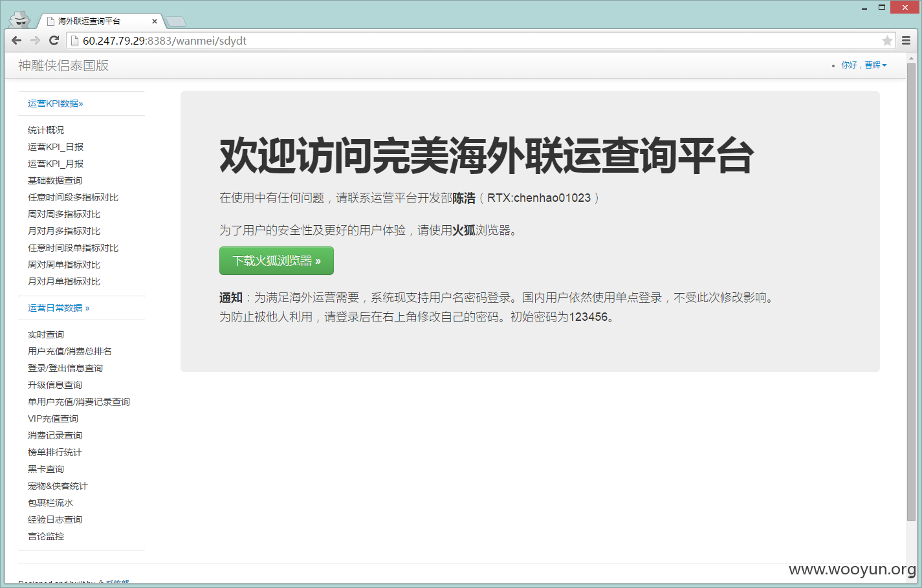Bookmark page with star icon
Image resolution: width=922 pixels, height=588 pixels.
(887, 41)
